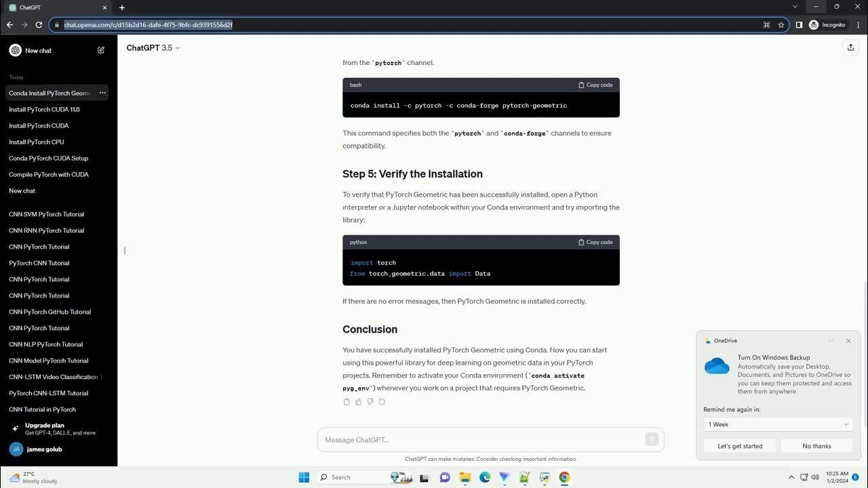Click the new chat compose icon in sidebar

(x=101, y=50)
